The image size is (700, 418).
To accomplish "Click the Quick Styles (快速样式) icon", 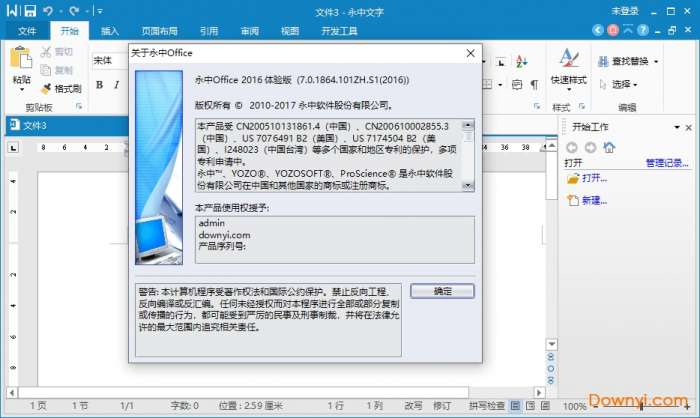I will point(569,59).
